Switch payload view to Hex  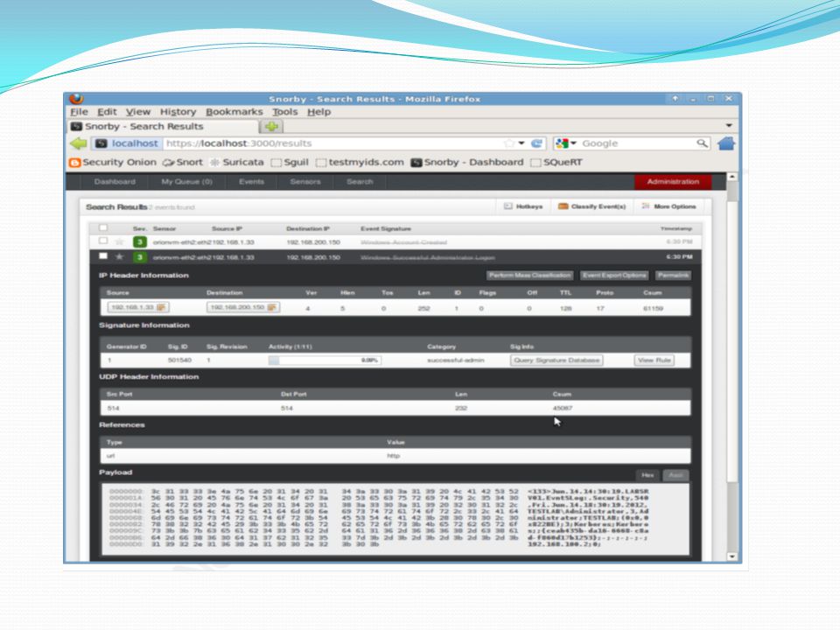point(647,475)
